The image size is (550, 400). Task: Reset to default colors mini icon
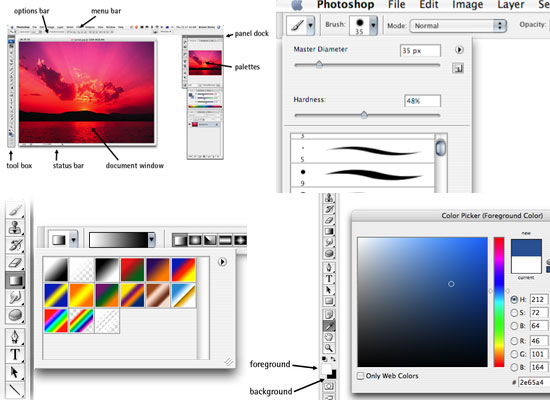pyautogui.click(x=324, y=359)
